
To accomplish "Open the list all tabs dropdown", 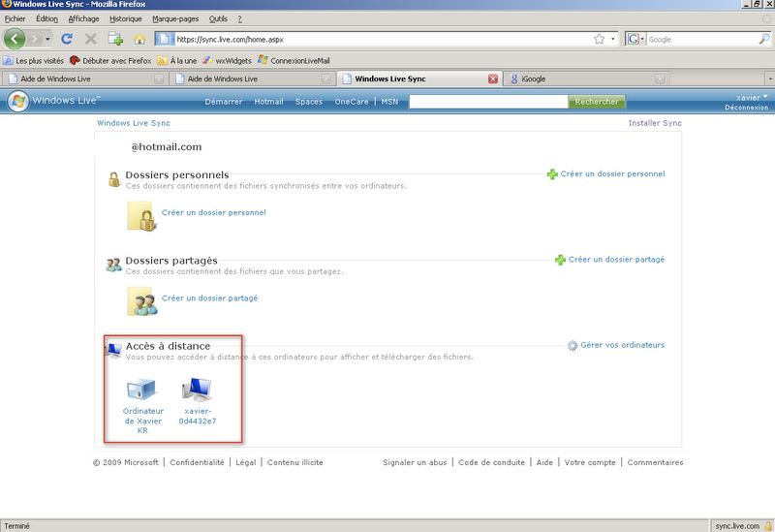I will point(769,79).
